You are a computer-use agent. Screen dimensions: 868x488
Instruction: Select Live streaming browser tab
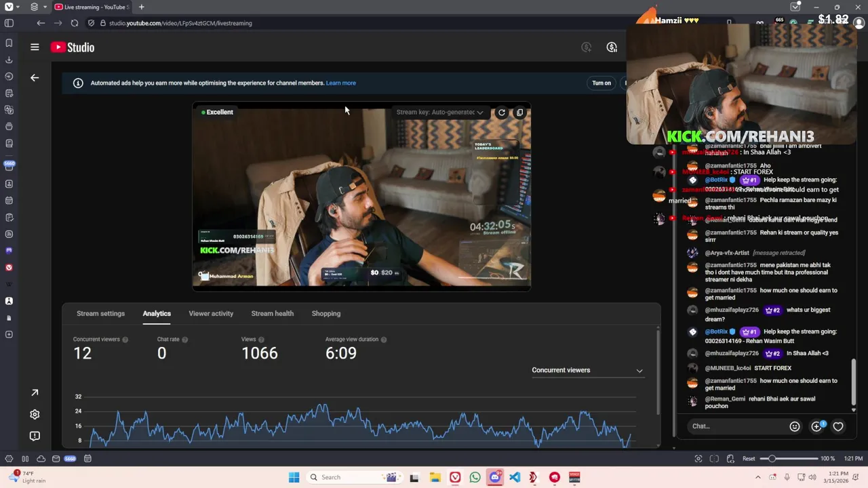point(92,7)
